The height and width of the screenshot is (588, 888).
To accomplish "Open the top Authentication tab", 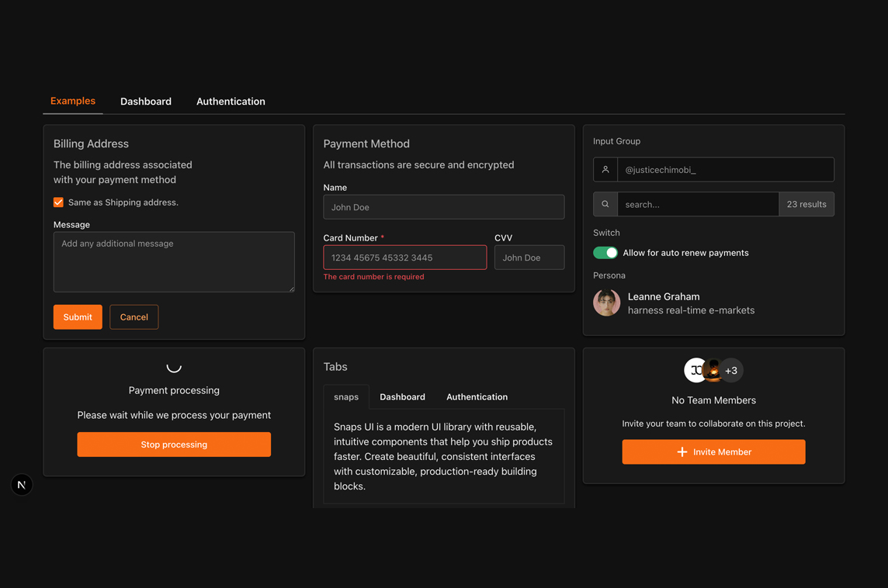I will point(231,102).
